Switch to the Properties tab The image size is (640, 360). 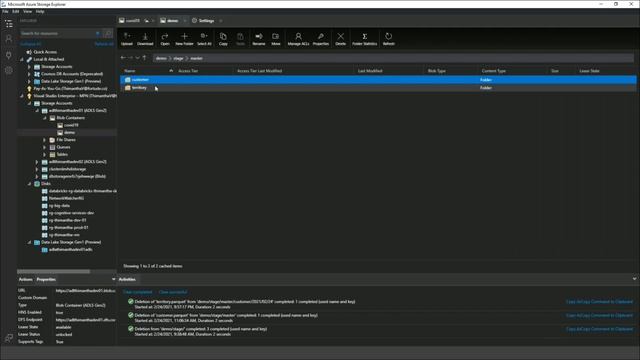point(46,280)
